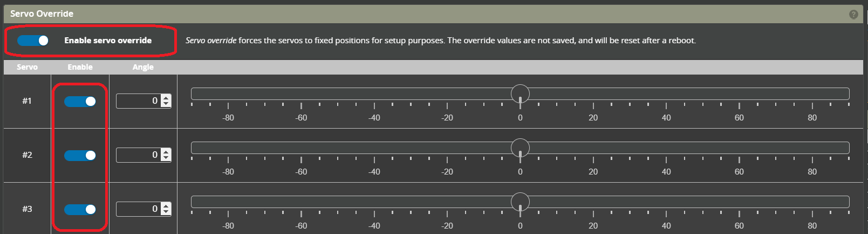Click the Servo Override panel header
868x234 pixels.
click(x=378, y=14)
